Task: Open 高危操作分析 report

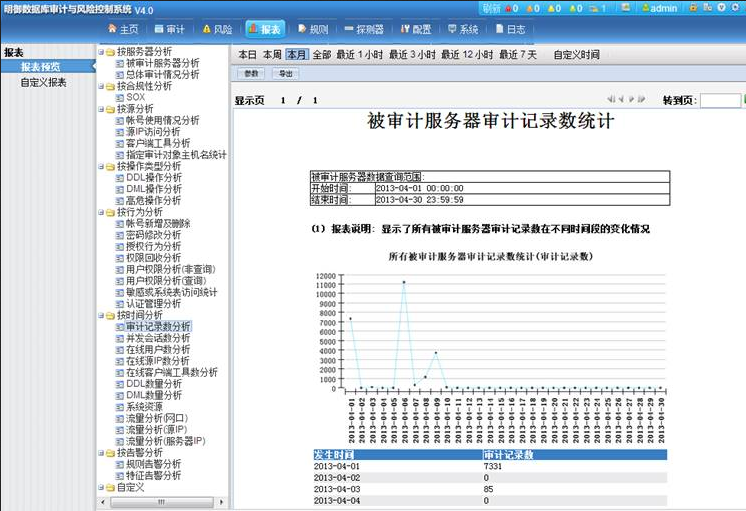Action: coord(153,200)
